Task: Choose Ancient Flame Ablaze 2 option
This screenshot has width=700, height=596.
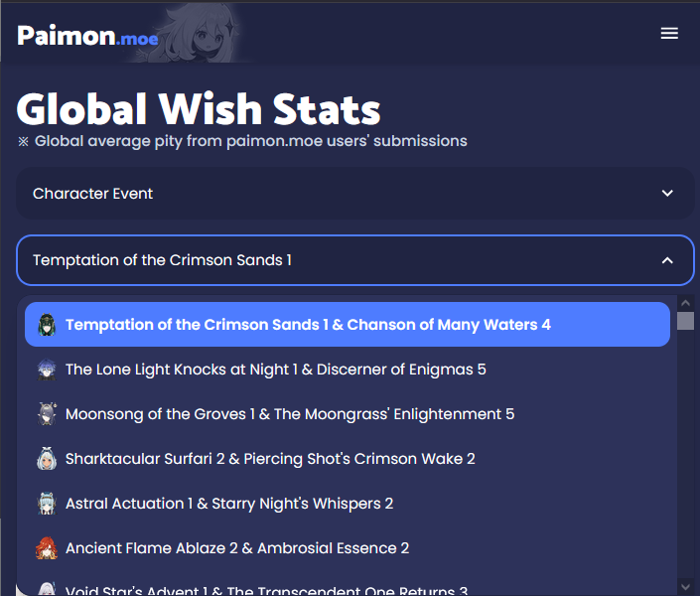Action: coord(348,547)
